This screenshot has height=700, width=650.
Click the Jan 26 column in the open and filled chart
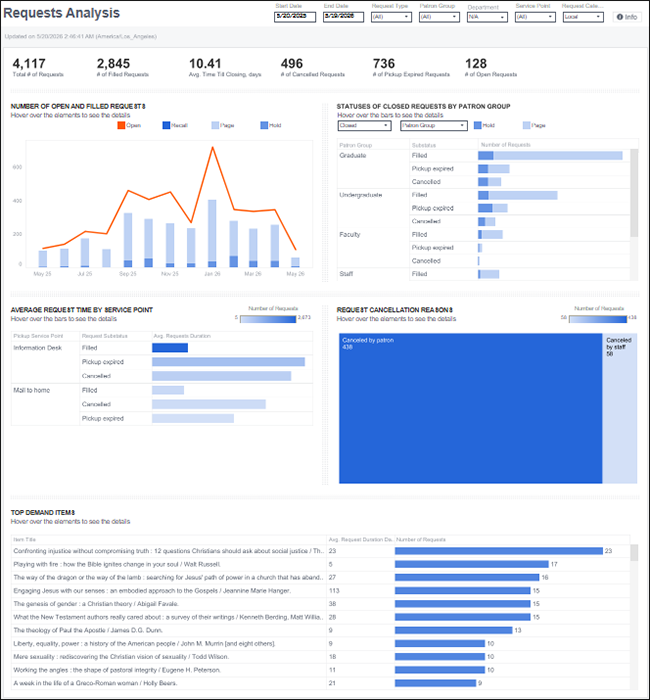pyautogui.click(x=212, y=233)
